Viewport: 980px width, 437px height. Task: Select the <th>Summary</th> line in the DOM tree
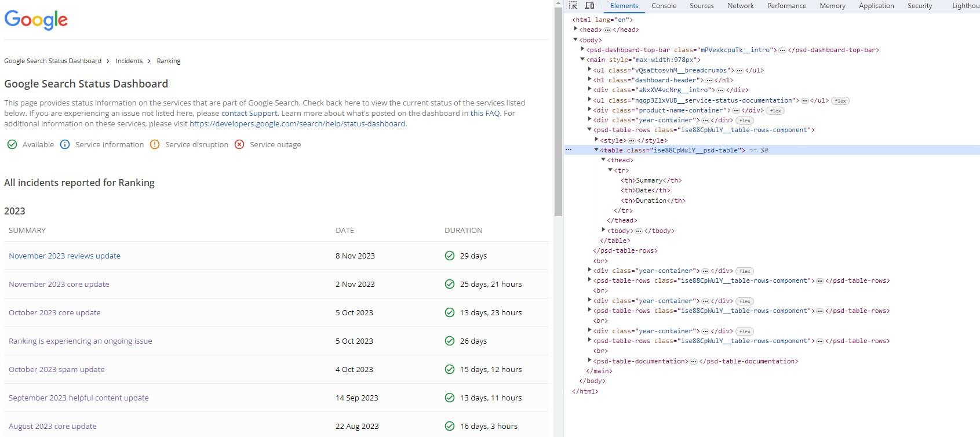tap(651, 180)
